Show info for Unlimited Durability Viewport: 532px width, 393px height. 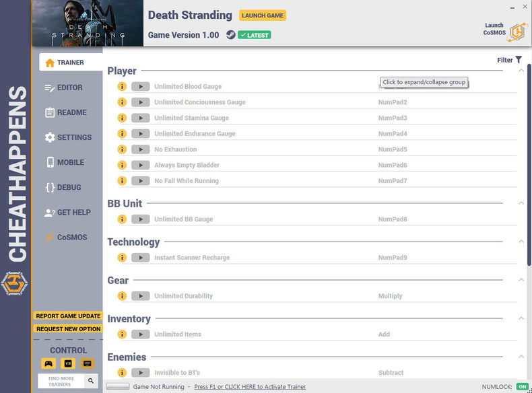pos(122,295)
